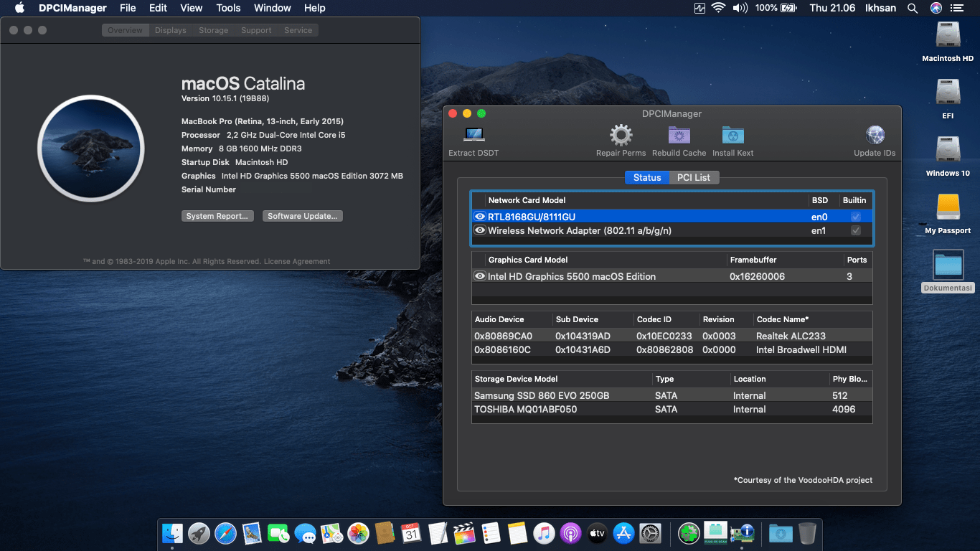
Task: Switch to the PCI List tab
Action: [694, 177]
